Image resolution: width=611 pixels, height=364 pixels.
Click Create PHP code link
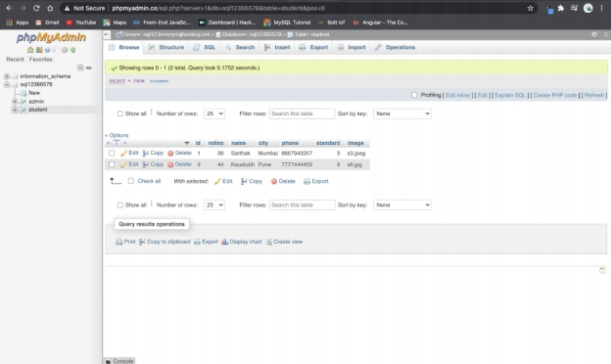pyautogui.click(x=555, y=95)
